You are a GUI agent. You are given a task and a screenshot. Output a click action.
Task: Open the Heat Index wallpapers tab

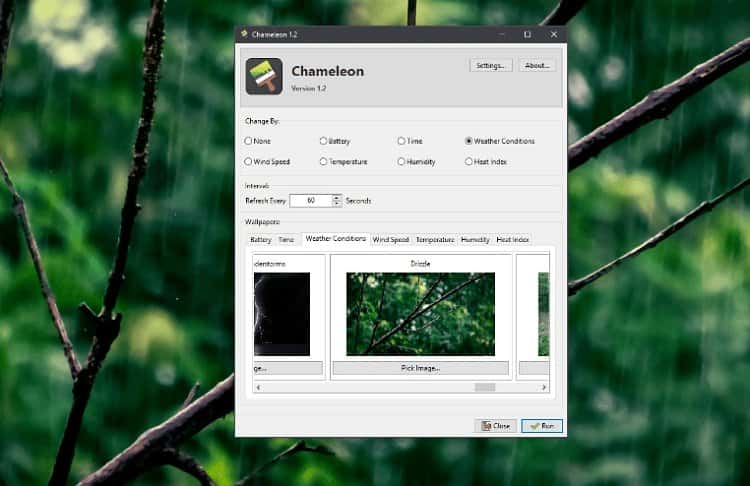pos(513,240)
